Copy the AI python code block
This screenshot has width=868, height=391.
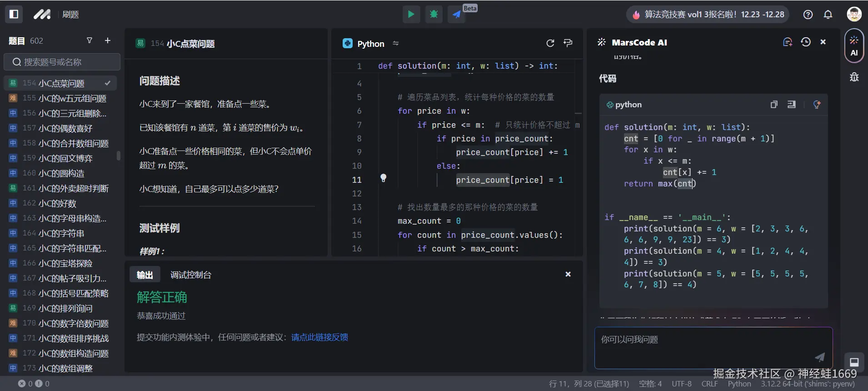coord(774,105)
